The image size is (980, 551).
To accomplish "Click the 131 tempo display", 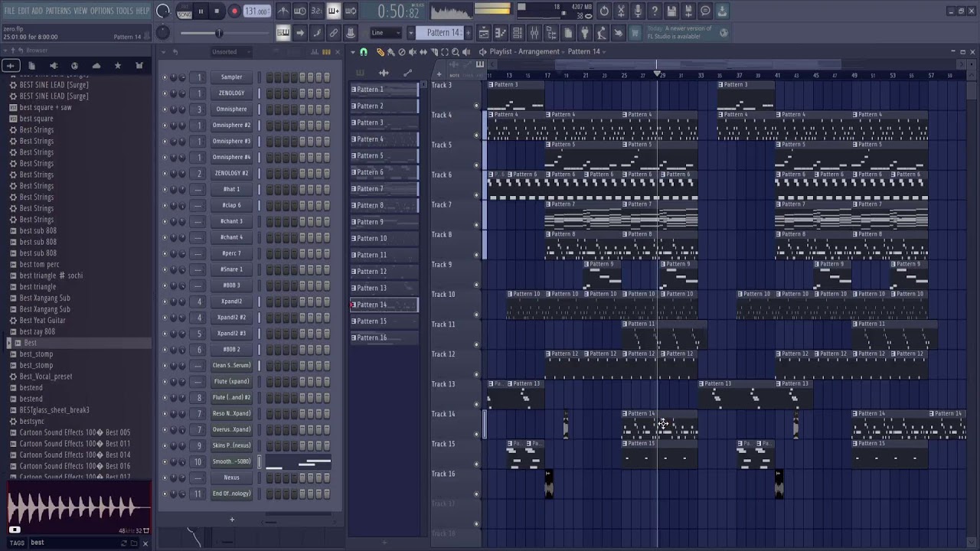I will pyautogui.click(x=257, y=11).
